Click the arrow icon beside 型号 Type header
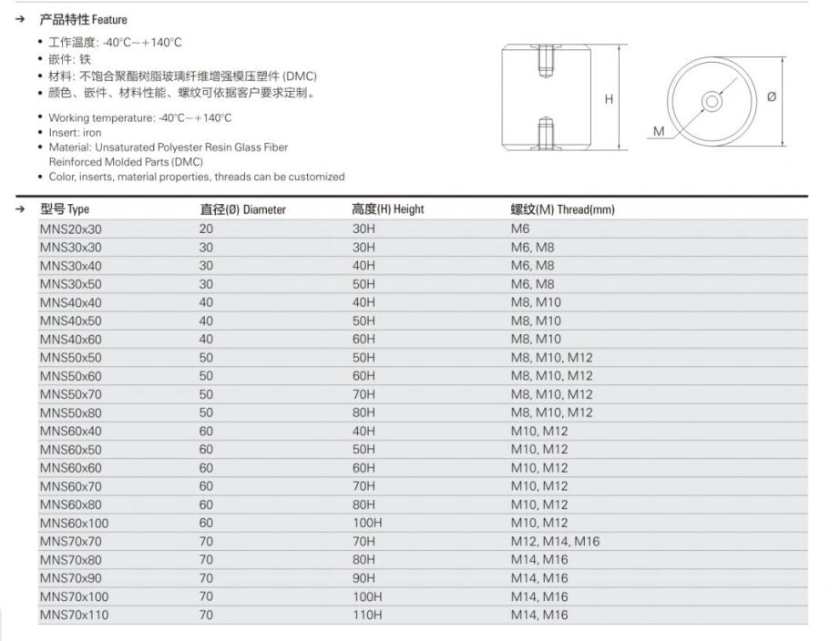The height and width of the screenshot is (641, 840). 19,209
